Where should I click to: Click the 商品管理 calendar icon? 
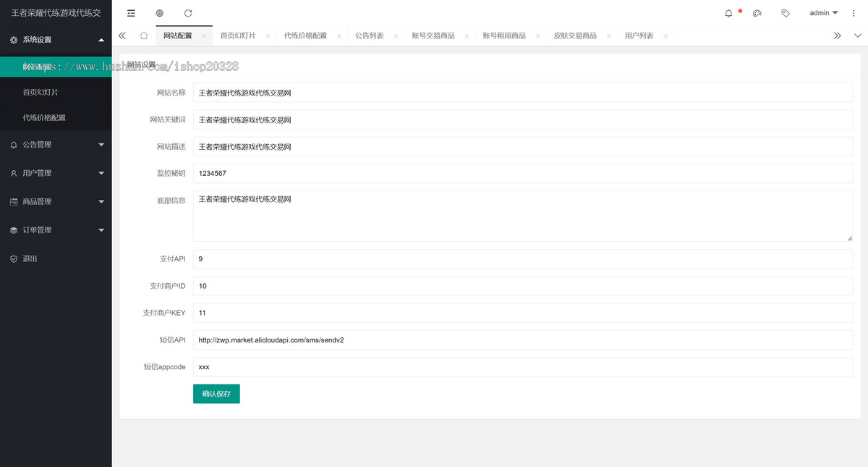click(x=14, y=201)
